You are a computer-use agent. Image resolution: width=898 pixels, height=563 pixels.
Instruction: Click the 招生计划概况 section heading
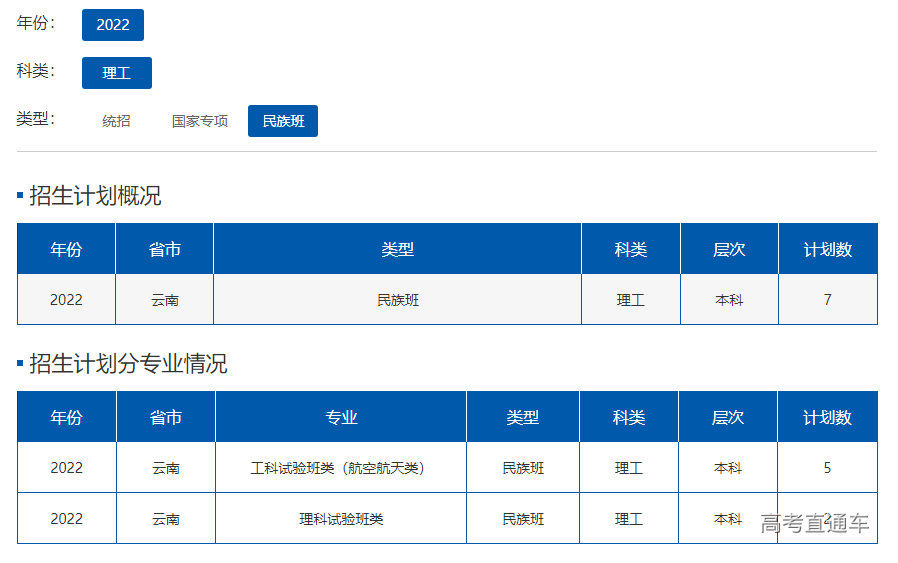95,196
